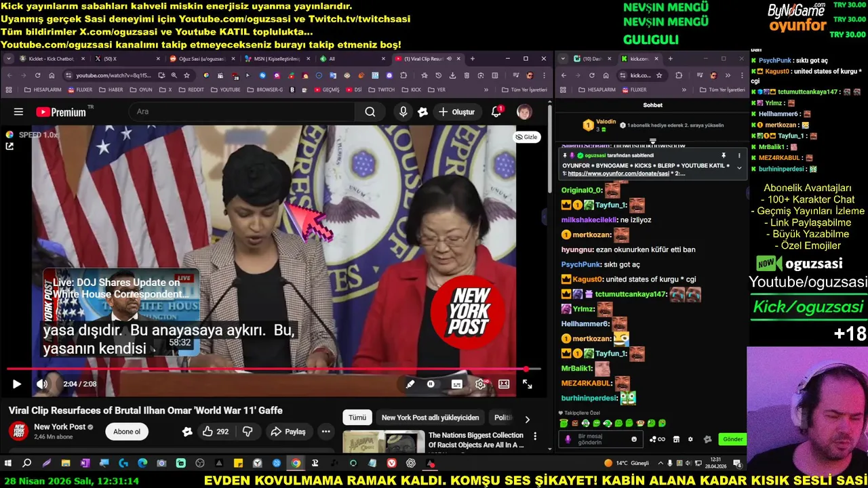This screenshot has width=868, height=488.
Task: Click the 'SPEED 1.0x' overlay label
Action: point(39,135)
